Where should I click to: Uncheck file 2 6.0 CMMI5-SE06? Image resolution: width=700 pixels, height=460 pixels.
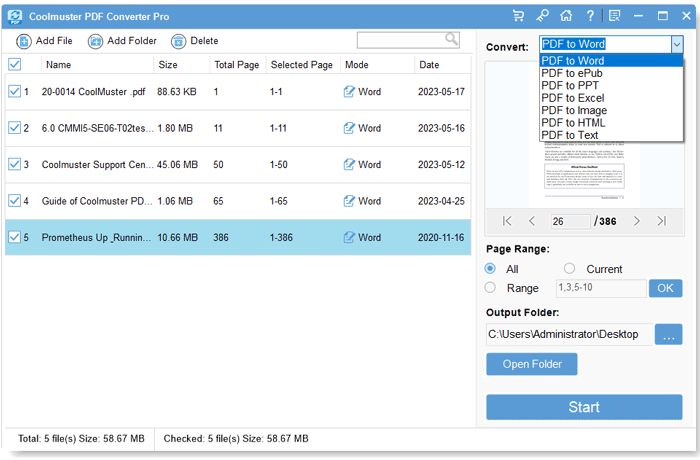click(14, 128)
